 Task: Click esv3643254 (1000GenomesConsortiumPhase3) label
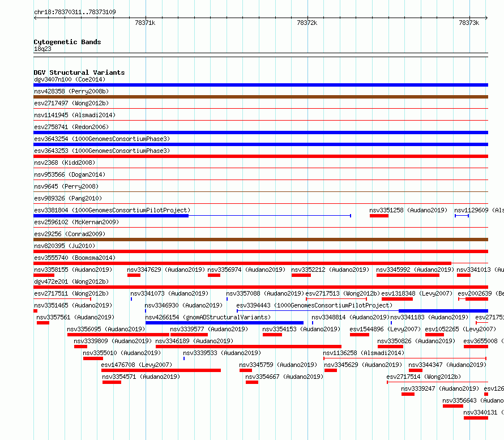pos(102,139)
